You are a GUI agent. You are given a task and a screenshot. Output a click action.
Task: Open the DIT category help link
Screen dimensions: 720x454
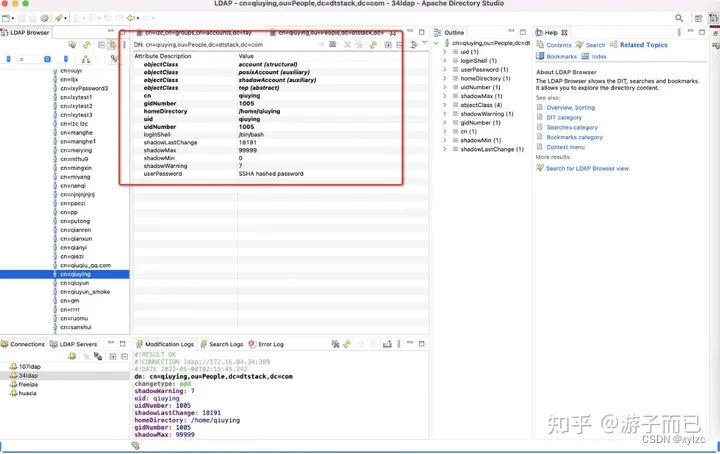click(x=564, y=118)
